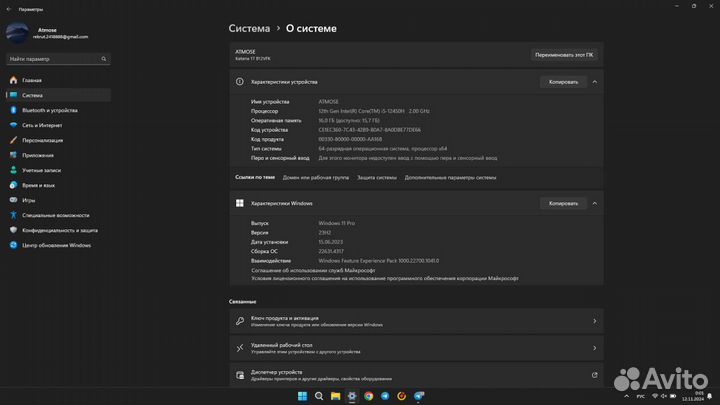Select the processor value text
The image size is (720, 405).
pyautogui.click(x=374, y=111)
